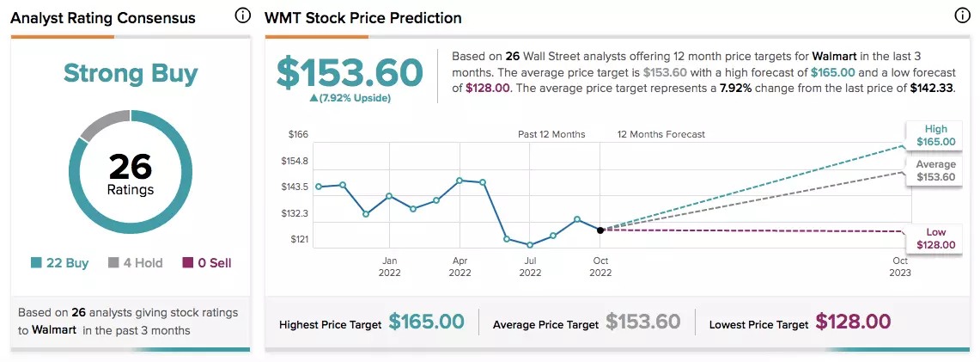Select the gray Hold legend square

pos(113,263)
